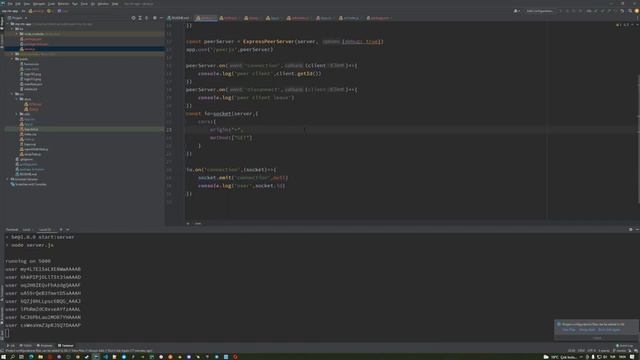
Task: Open the Project view dropdown
Action: tap(17, 18)
